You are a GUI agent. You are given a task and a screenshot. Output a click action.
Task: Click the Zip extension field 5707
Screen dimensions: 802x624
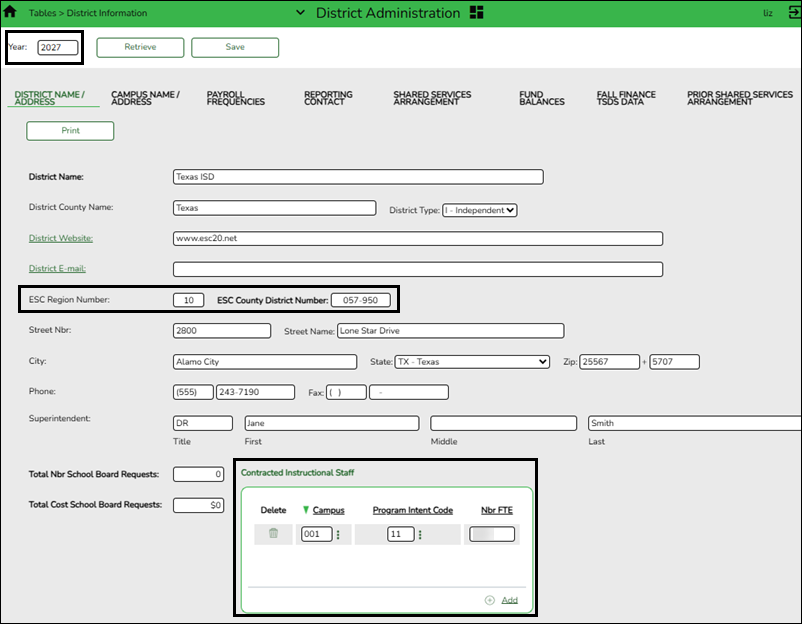click(674, 362)
